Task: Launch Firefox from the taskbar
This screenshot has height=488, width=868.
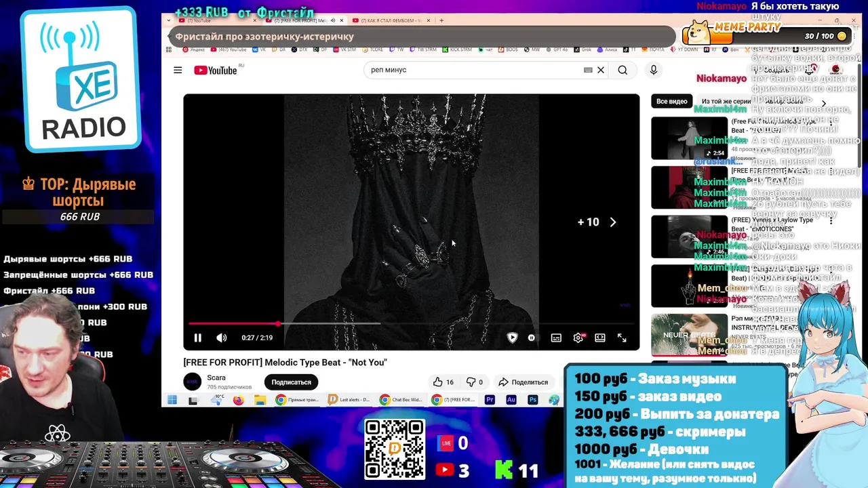Action: [238, 400]
